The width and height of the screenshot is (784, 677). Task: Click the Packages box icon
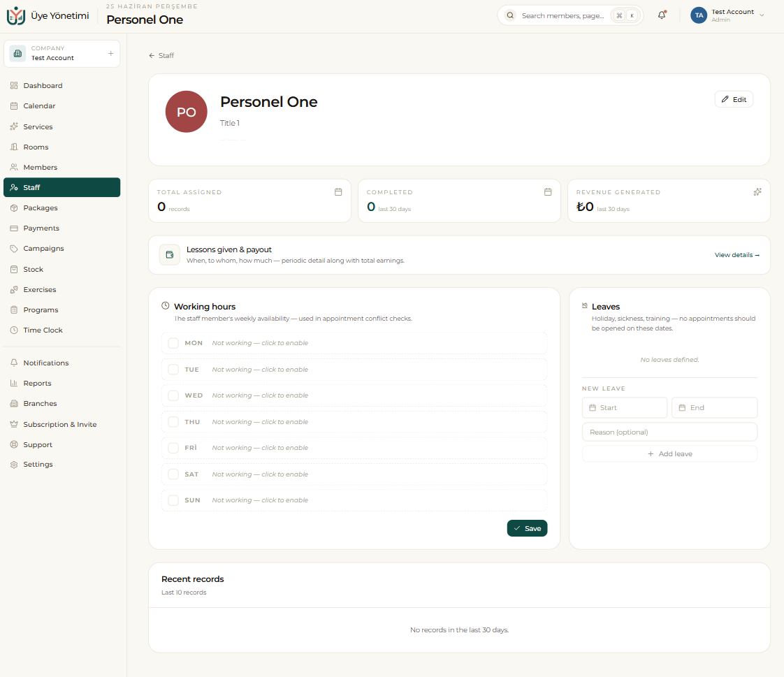[x=14, y=208]
